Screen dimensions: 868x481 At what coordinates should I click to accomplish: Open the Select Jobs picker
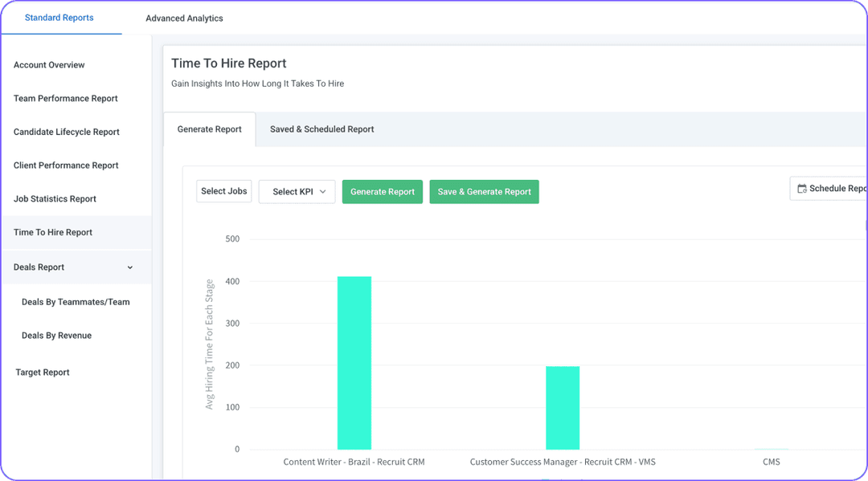(223, 191)
